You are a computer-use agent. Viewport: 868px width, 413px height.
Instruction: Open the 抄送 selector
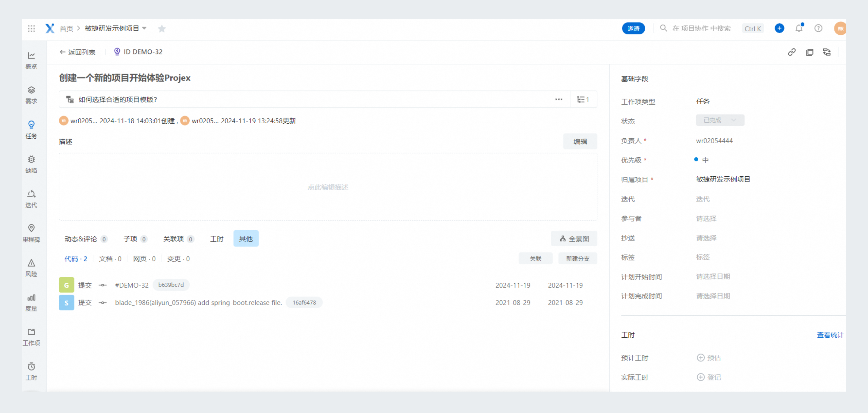pyautogui.click(x=706, y=238)
